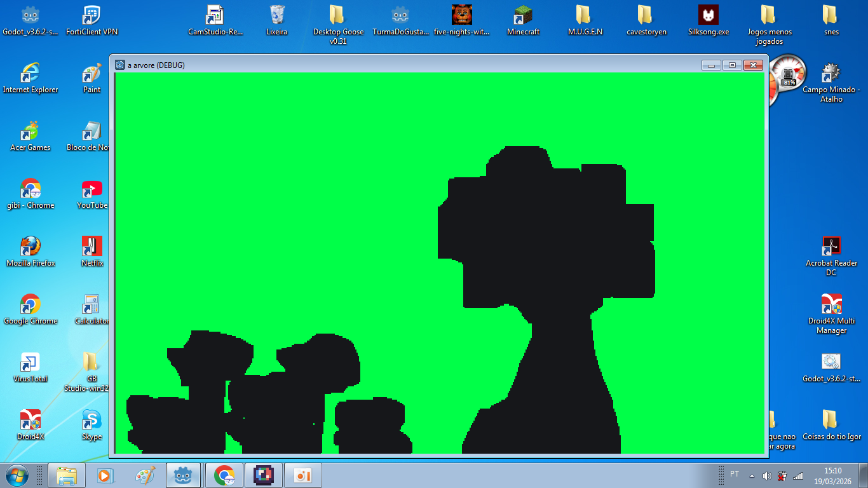Click the Godot icon in the window title bar
This screenshot has width=868, height=488.
click(x=120, y=65)
